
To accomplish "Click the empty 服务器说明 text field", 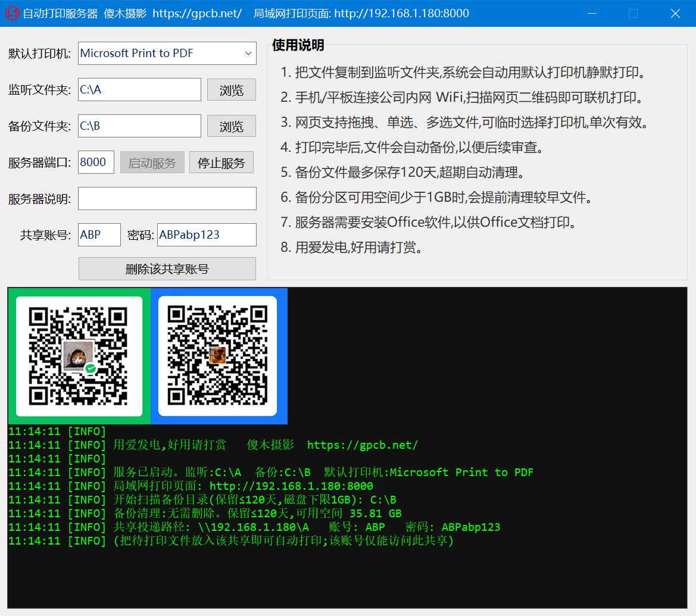I will click(167, 198).
